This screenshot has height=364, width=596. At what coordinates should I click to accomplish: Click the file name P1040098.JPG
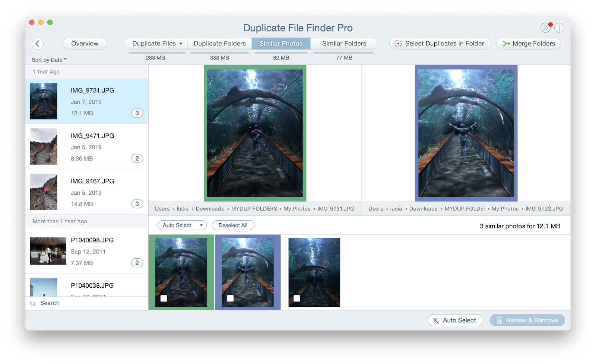(92, 240)
